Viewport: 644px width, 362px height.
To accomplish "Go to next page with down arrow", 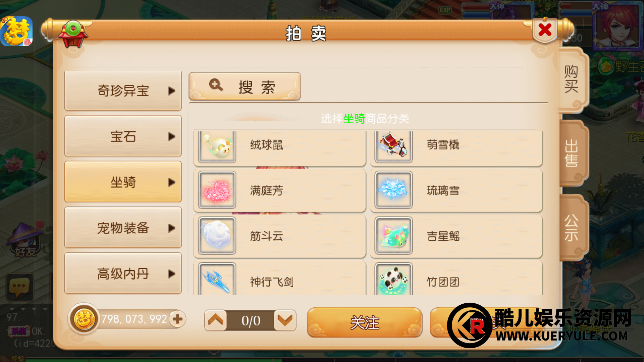I will click(285, 321).
